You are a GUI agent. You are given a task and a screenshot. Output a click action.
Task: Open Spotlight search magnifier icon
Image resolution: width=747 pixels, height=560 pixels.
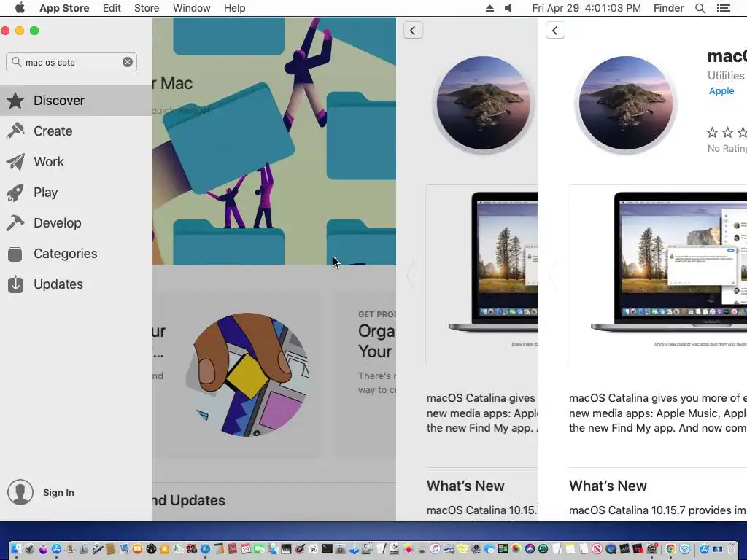pos(700,8)
